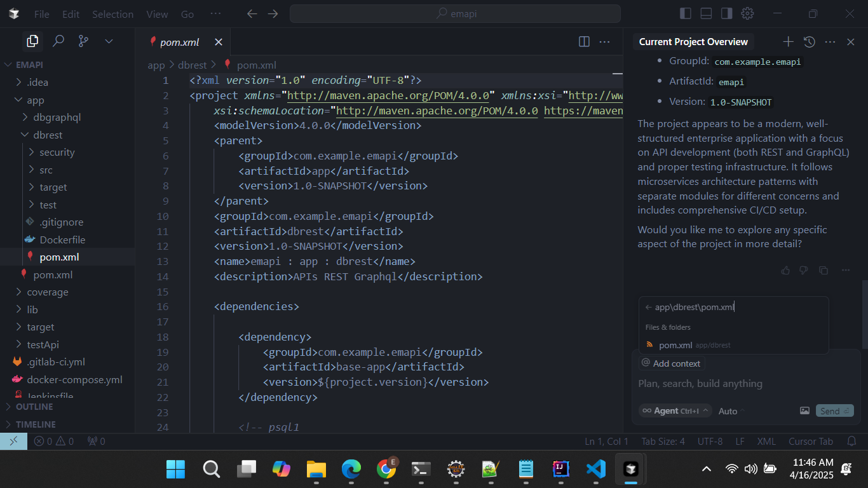Open notifications bell in status bar
The image size is (868, 488).
[x=851, y=441]
